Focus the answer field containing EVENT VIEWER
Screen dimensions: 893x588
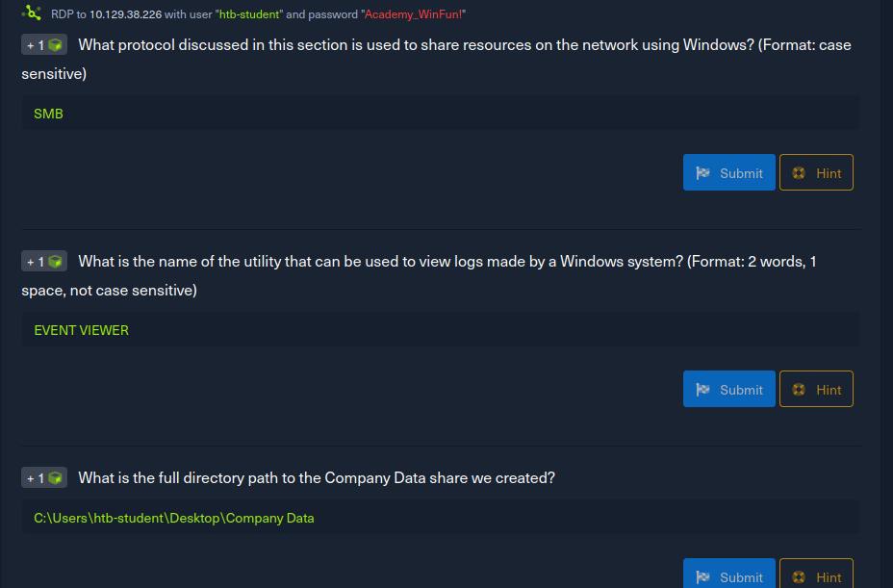(x=440, y=329)
